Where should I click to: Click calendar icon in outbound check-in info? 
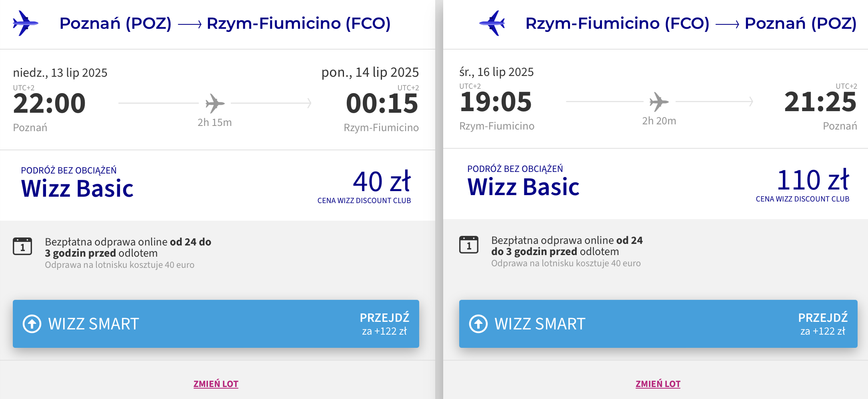pos(22,246)
